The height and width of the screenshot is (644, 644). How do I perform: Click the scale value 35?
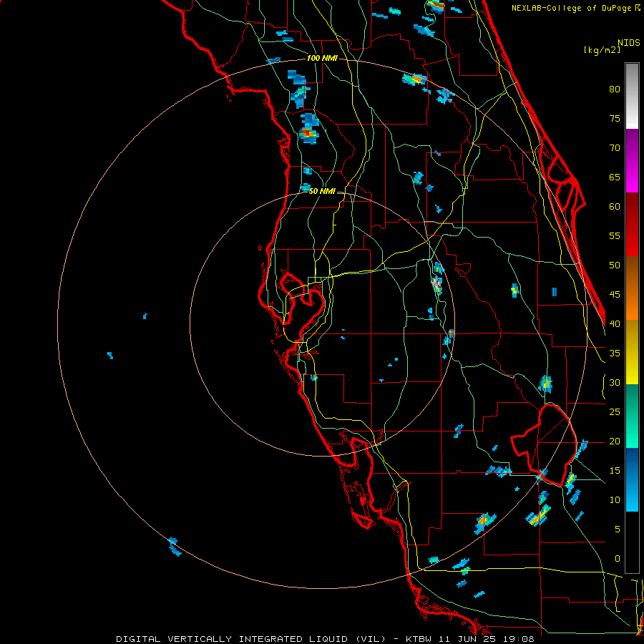pyautogui.click(x=615, y=353)
